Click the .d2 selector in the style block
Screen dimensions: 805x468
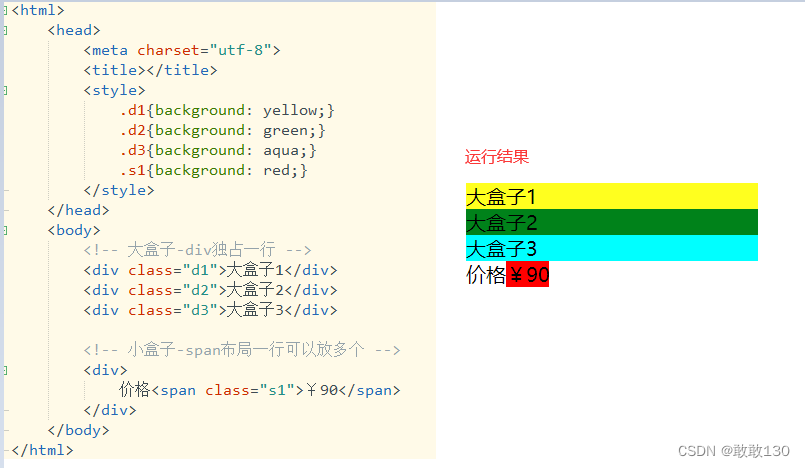pos(132,130)
